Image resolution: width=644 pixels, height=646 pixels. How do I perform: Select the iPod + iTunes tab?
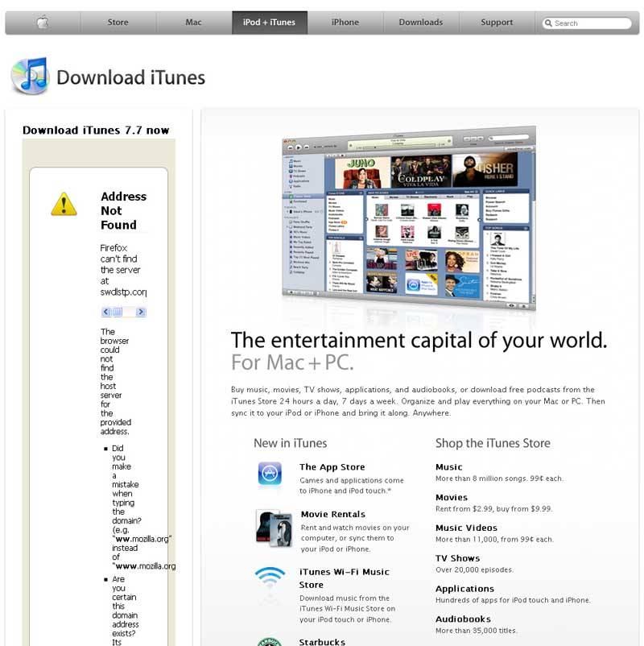(270, 23)
